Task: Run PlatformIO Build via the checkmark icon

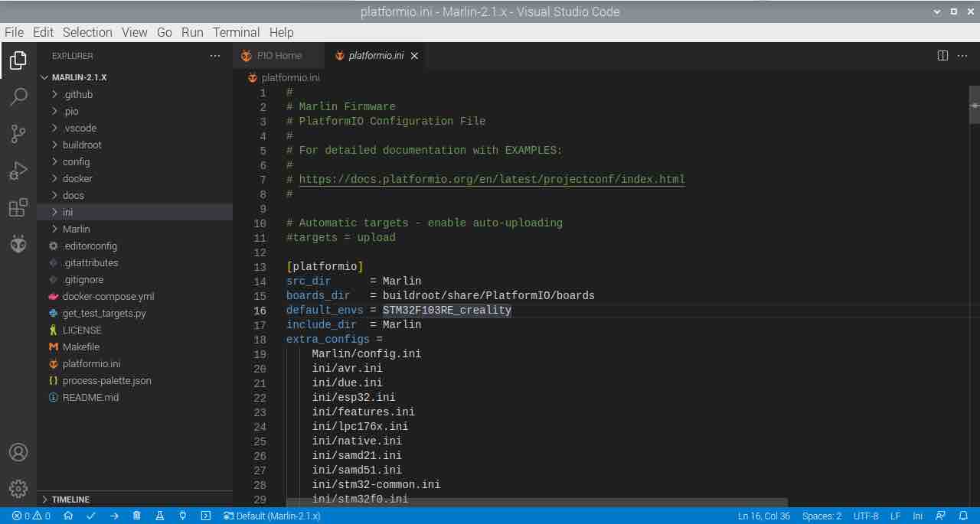Action: [x=90, y=516]
